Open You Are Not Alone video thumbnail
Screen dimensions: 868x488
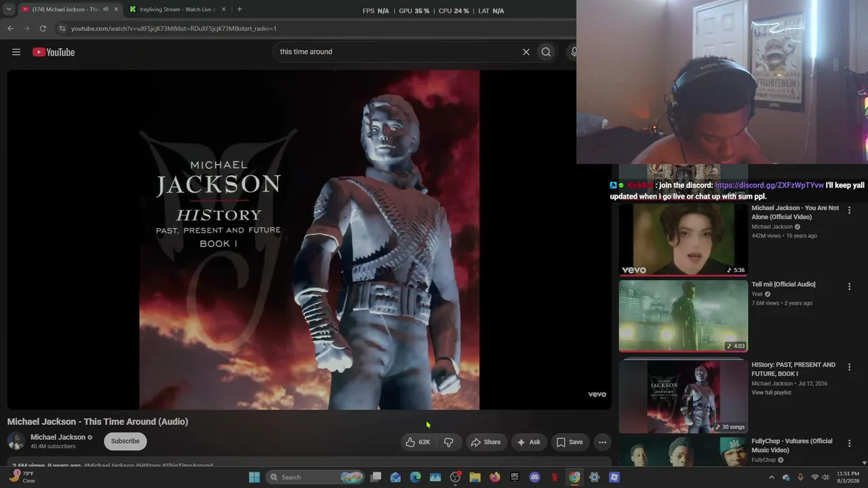[683, 239]
